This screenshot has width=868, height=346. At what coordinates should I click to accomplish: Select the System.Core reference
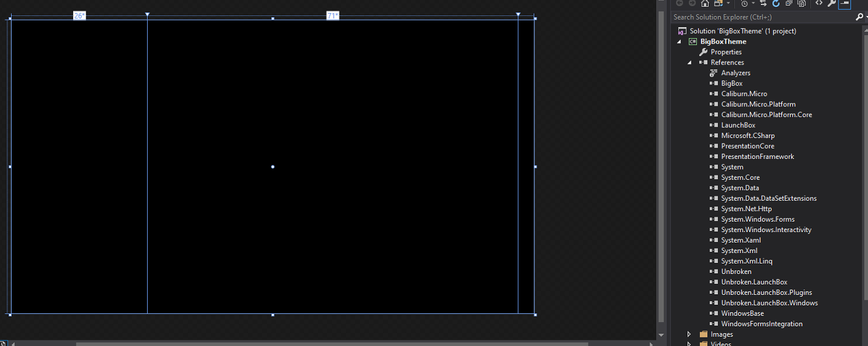pyautogui.click(x=740, y=178)
